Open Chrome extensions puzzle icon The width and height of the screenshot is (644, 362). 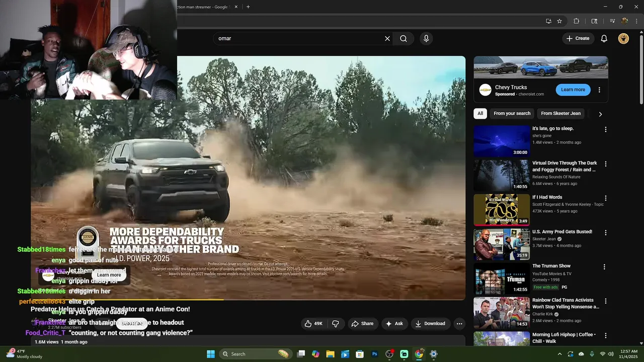tap(577, 21)
